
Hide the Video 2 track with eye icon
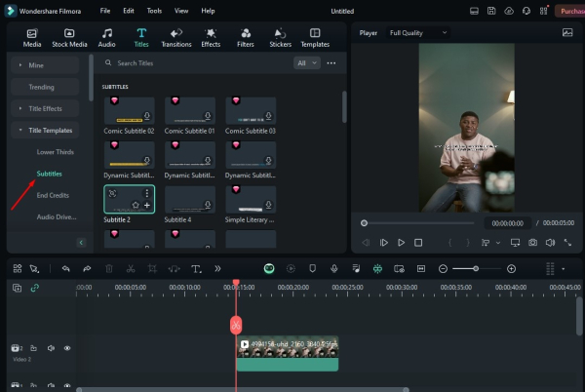[67, 348]
